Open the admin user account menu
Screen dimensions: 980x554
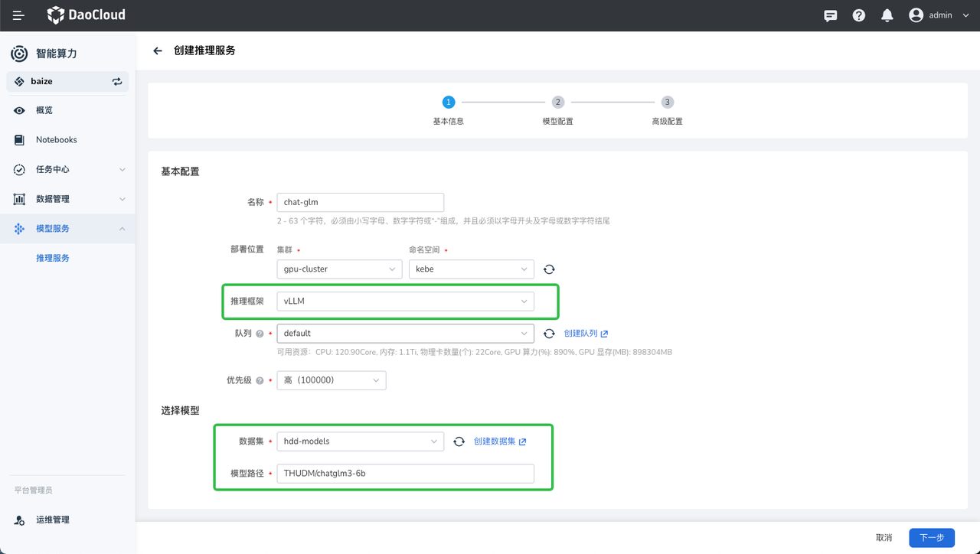click(939, 15)
